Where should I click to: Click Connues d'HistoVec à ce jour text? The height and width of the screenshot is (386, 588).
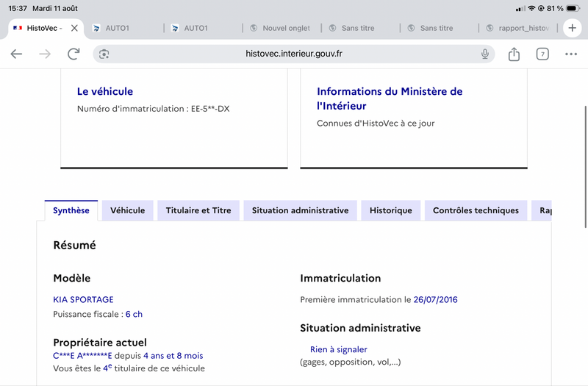click(376, 124)
